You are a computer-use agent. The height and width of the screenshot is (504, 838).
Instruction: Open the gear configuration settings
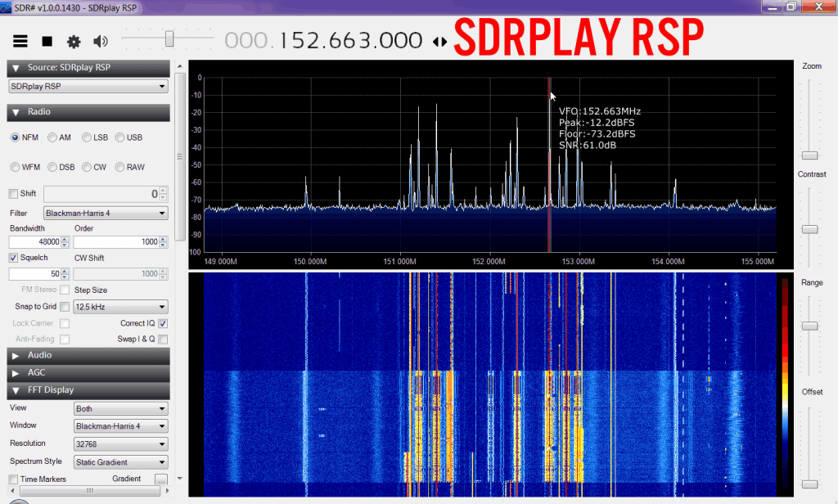[x=74, y=41]
